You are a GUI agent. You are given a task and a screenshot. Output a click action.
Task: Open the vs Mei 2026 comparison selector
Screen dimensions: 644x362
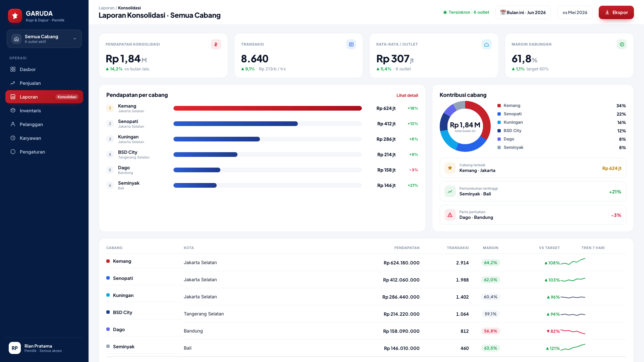coord(575,12)
